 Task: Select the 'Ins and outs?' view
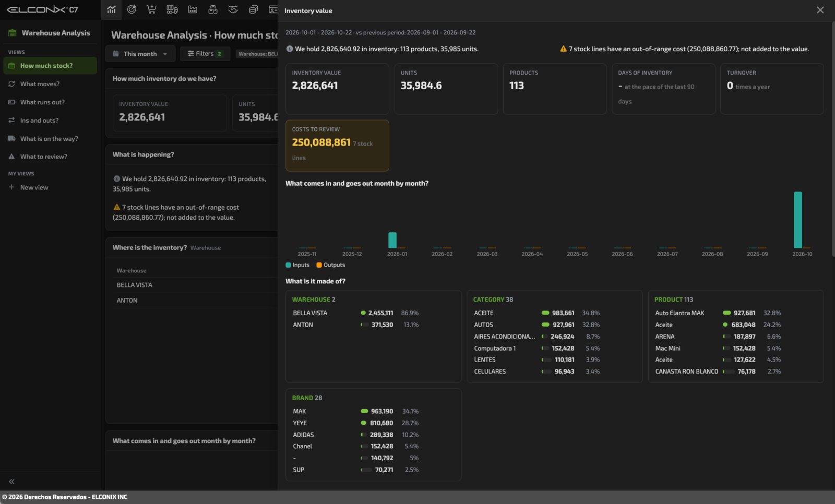tap(50, 120)
